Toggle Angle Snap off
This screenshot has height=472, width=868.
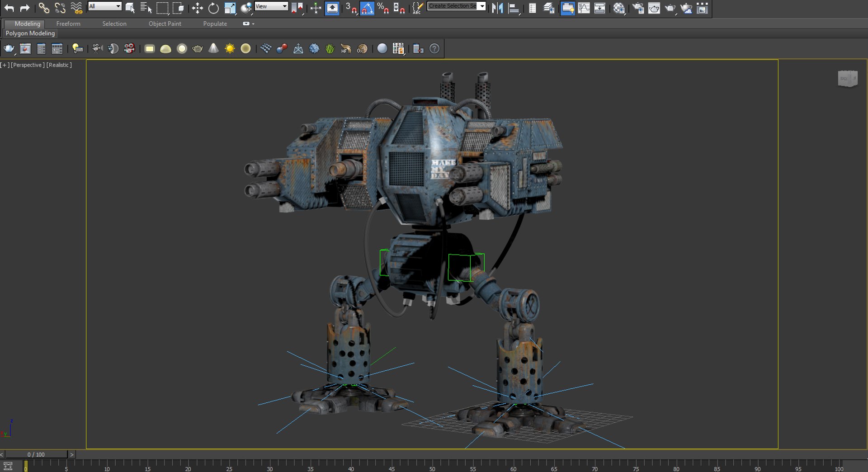pos(367,8)
